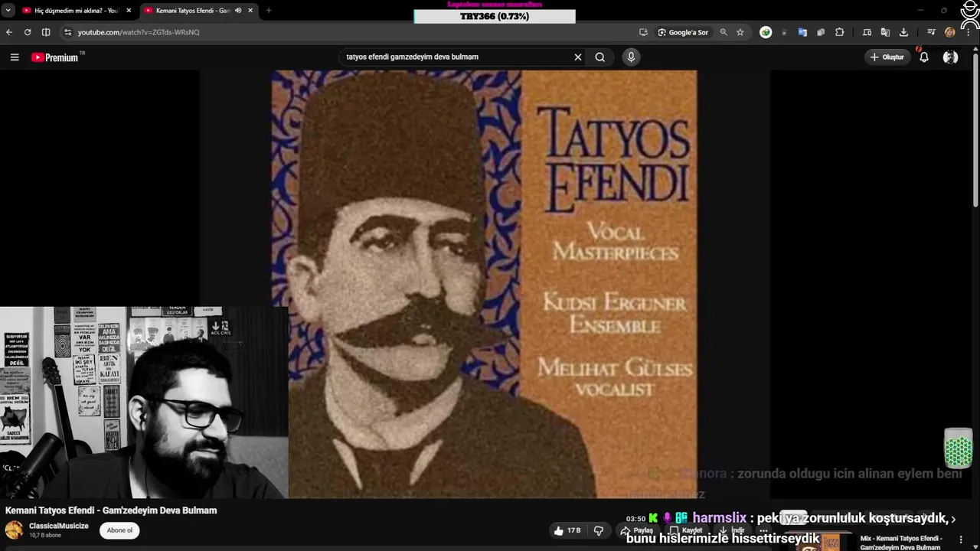Open YouTube notifications bell

[924, 57]
